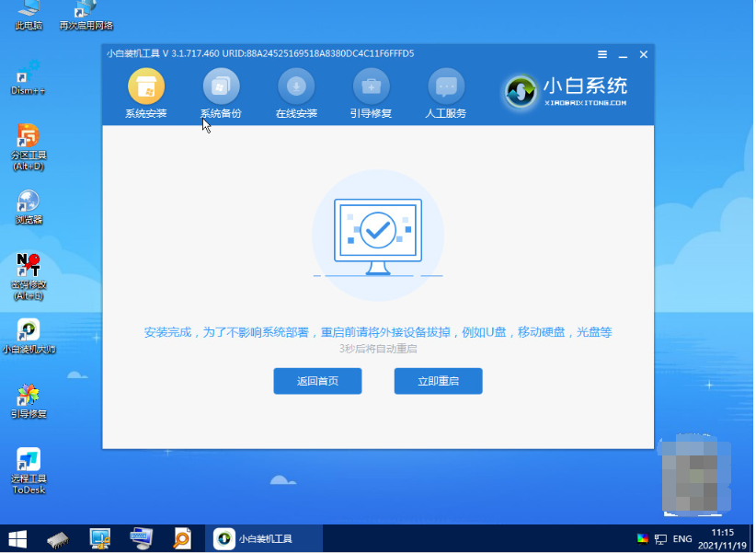756x553 pixels.
Task: Click 返回首页 to return home
Action: [x=317, y=381]
